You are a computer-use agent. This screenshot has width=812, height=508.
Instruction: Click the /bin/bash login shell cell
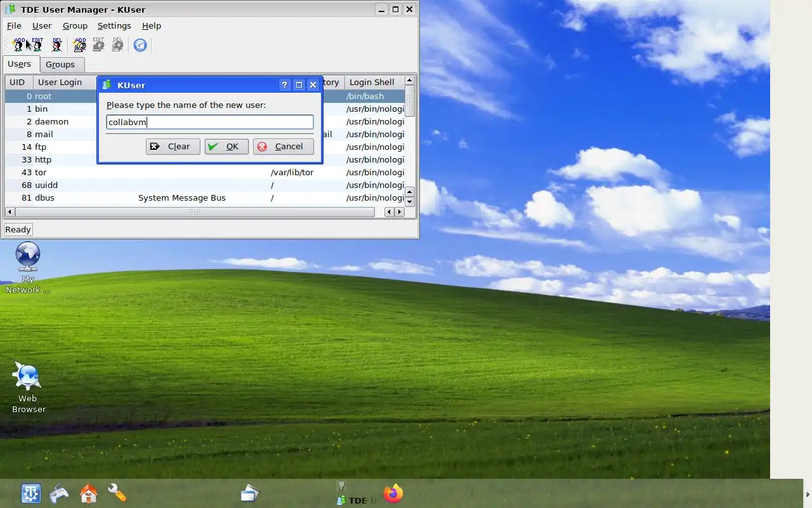click(365, 96)
